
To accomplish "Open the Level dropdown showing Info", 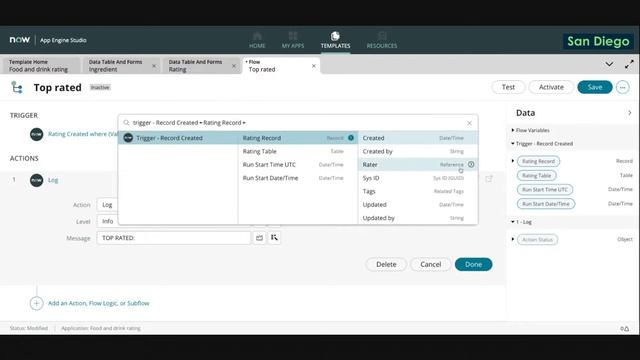I will click(107, 221).
